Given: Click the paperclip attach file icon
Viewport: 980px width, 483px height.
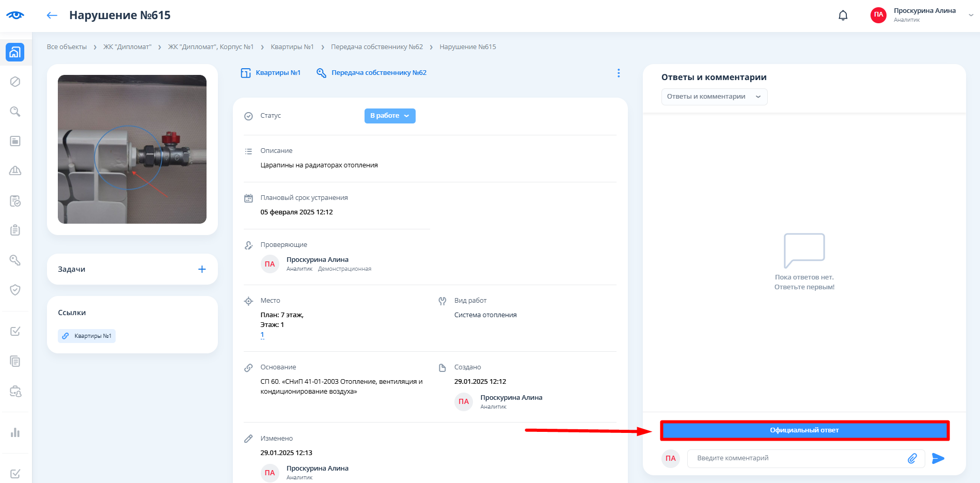Looking at the screenshot, I should pos(912,458).
